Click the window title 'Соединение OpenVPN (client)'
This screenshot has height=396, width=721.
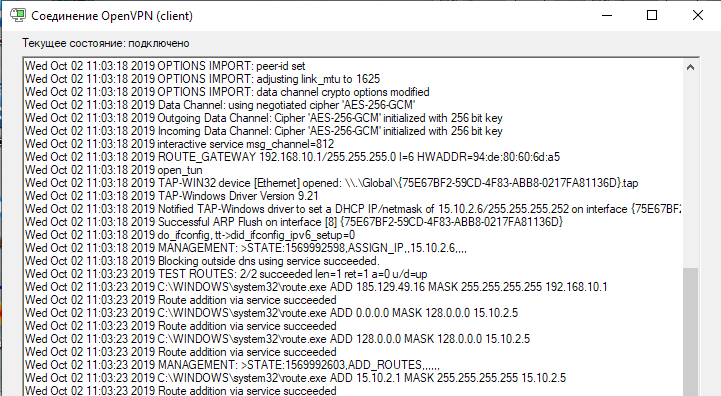(x=112, y=16)
